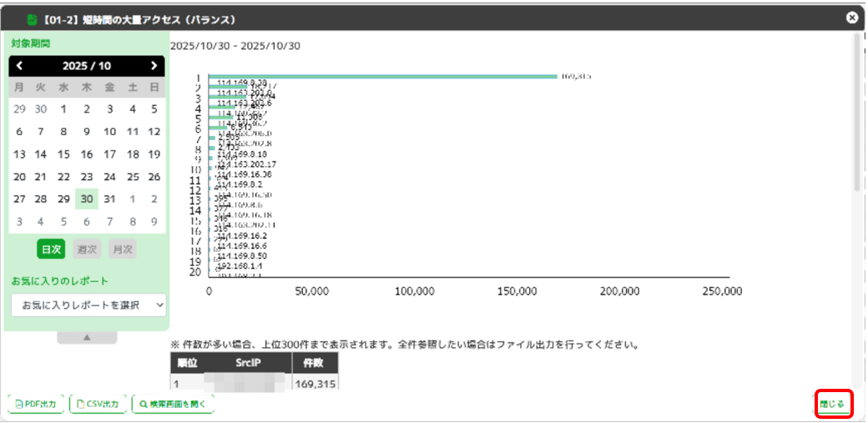Click the green report icon in title bar
The height and width of the screenshot is (423, 868).
click(33, 19)
